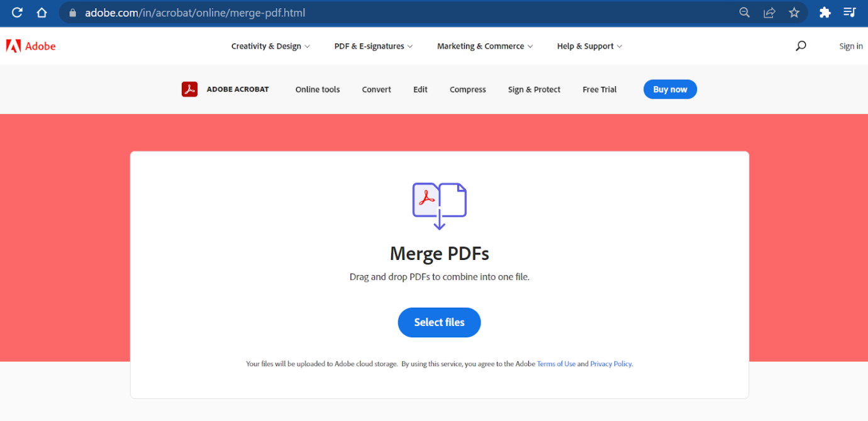868x421 pixels.
Task: Open the Compress menu item
Action: click(468, 89)
